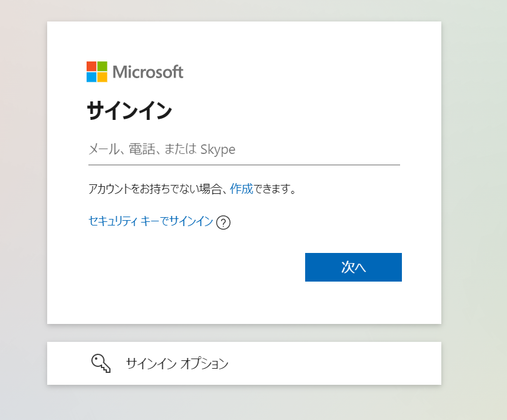Click the four-color Microsoft logo icon
507x420 pixels.
(x=97, y=72)
